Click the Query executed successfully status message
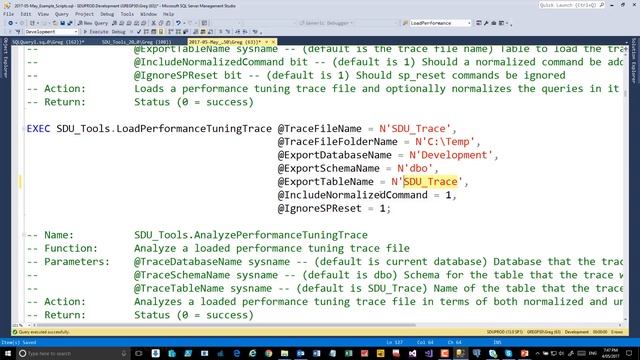 click(x=44, y=332)
